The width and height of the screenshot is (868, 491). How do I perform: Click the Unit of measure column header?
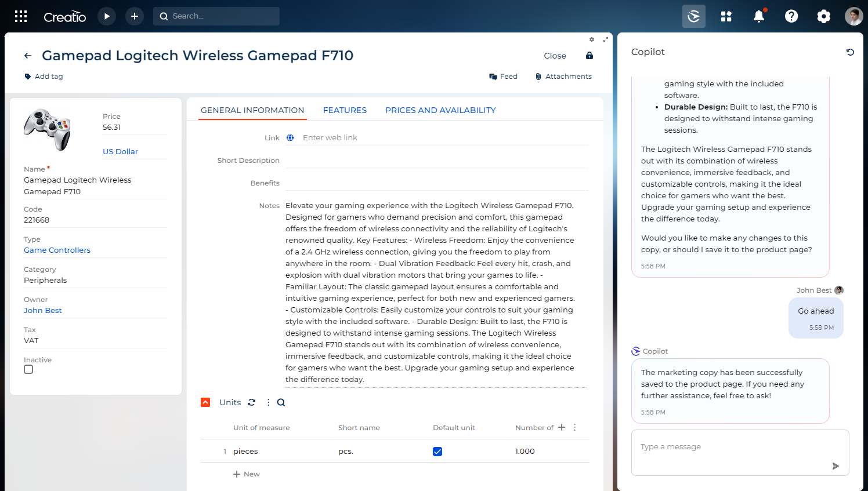click(262, 428)
